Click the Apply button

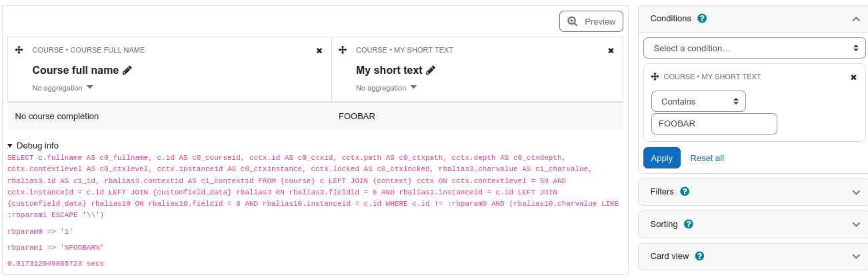[662, 158]
